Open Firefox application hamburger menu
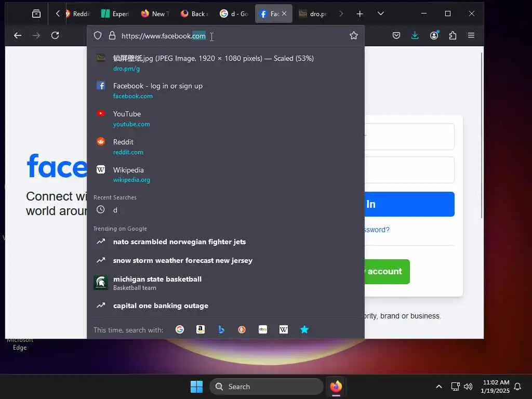This screenshot has width=532, height=399. point(471,35)
